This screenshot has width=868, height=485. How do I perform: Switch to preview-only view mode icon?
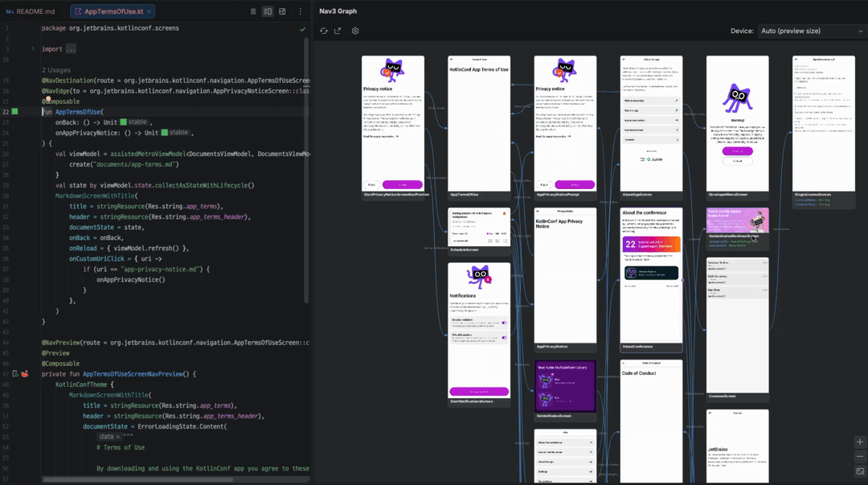[x=282, y=11]
